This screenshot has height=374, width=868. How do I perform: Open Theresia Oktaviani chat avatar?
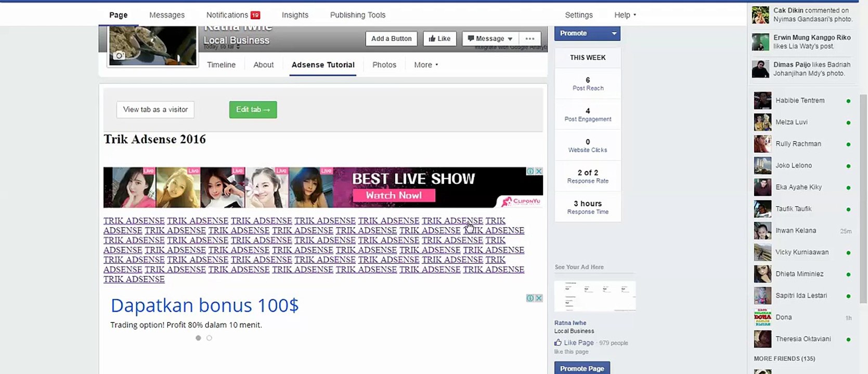pos(762,339)
